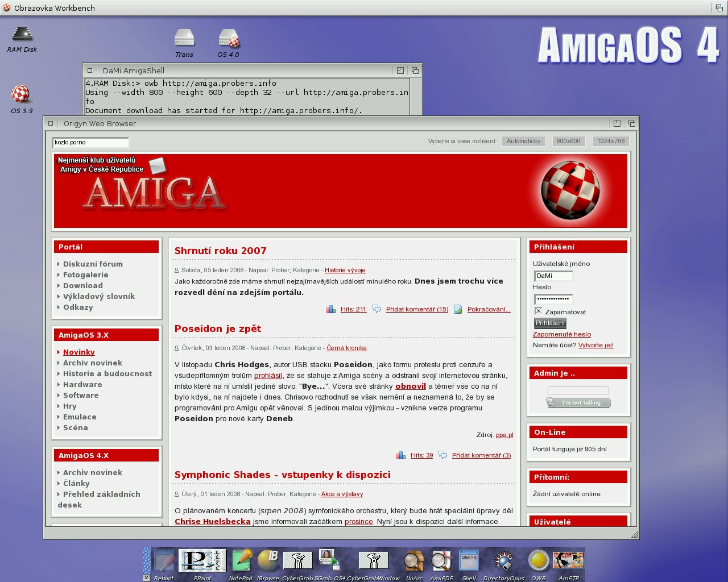Choose 1024x768 resolution

611,141
